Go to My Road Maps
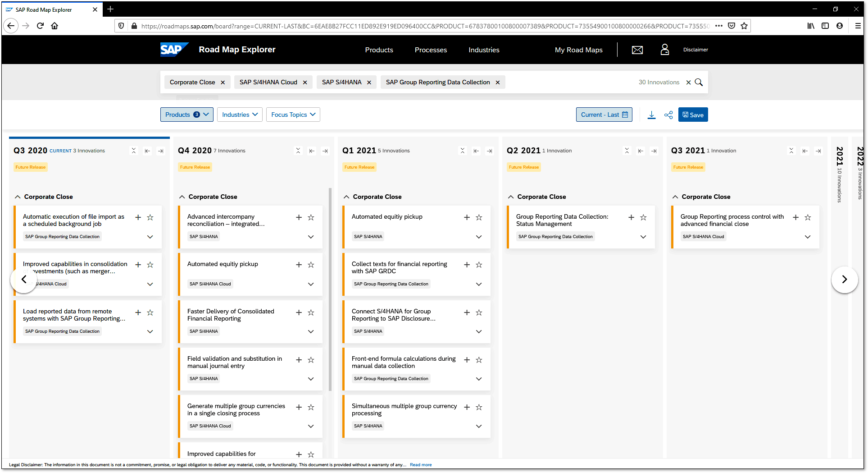This screenshot has height=473, width=868. pos(578,50)
